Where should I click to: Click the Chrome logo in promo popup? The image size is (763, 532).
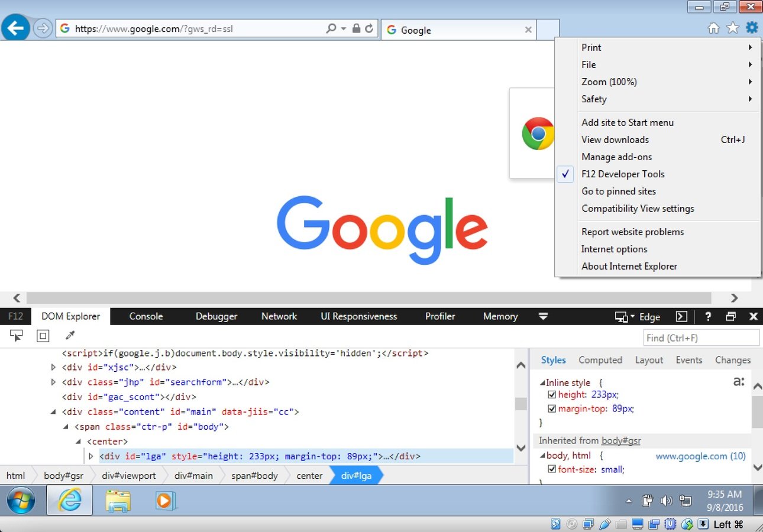(x=538, y=133)
